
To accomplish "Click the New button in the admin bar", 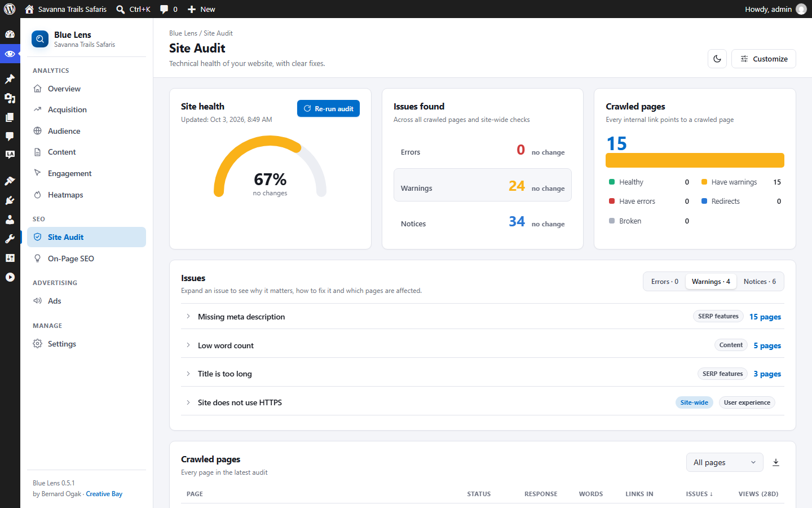I will coord(201,9).
